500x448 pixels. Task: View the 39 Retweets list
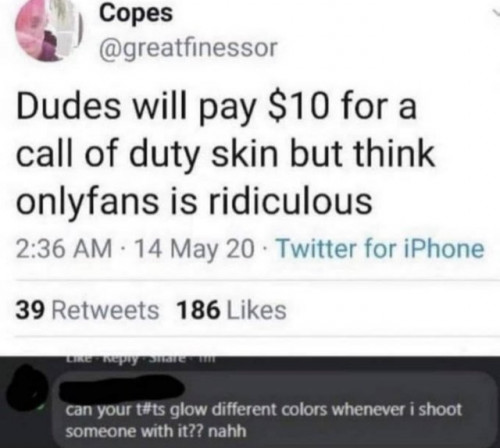(x=87, y=310)
